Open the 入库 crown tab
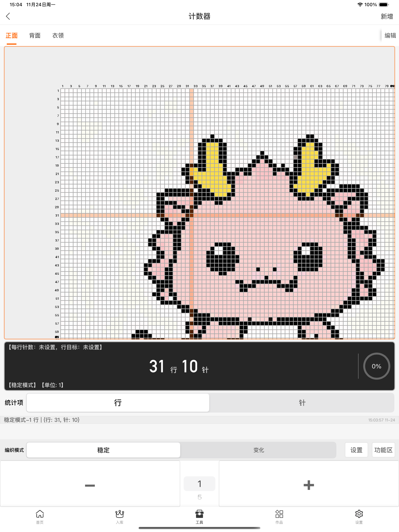 click(119, 517)
